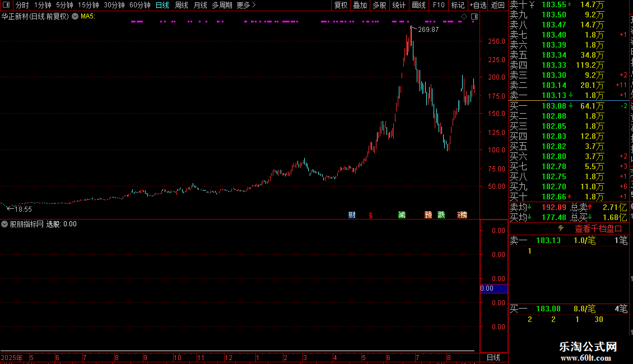
Task: Switch to the 60分钟 period tab
Action: pyautogui.click(x=139, y=5)
